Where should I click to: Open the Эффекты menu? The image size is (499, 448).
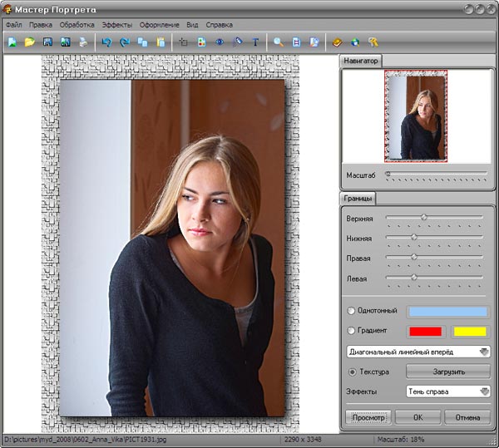[x=116, y=25]
